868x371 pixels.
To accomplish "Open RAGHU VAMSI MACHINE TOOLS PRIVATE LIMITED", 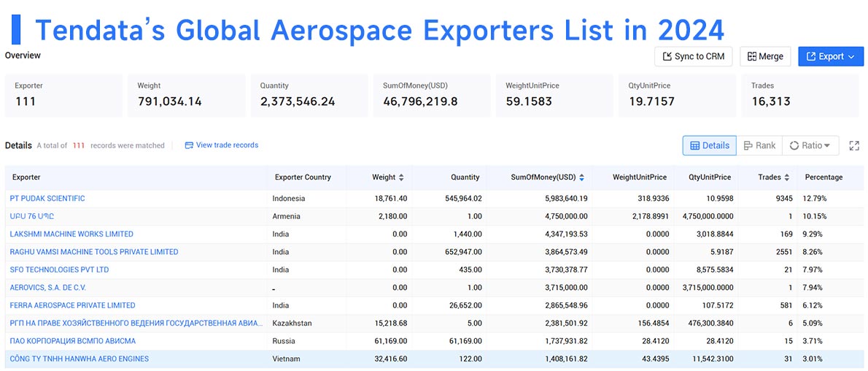I will click(94, 252).
